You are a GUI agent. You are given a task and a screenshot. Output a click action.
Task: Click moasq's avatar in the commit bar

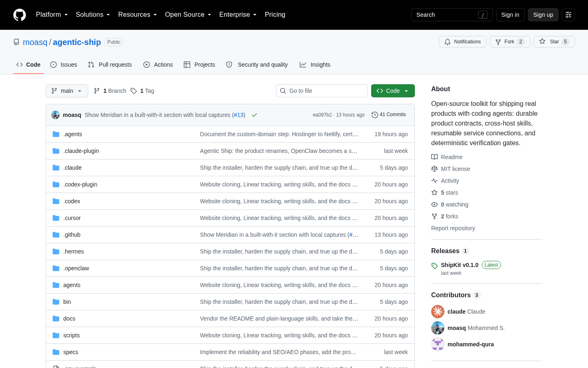coord(56,115)
